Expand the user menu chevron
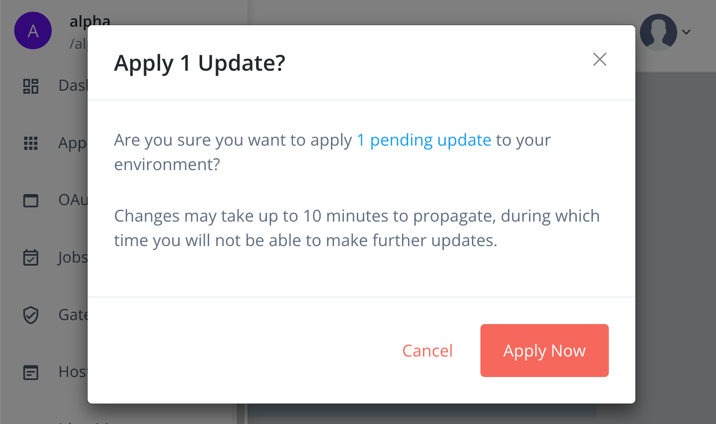Image resolution: width=716 pixels, height=424 pixels. [x=686, y=33]
